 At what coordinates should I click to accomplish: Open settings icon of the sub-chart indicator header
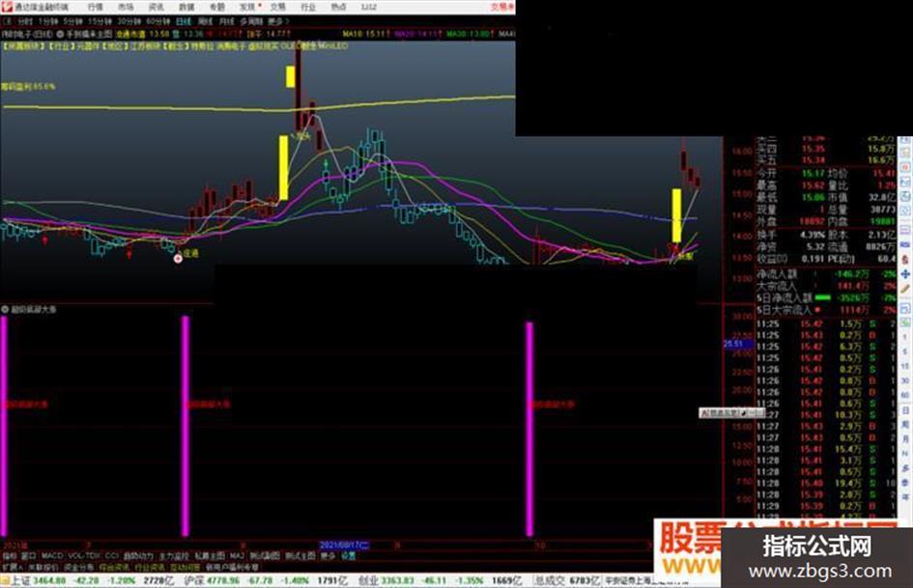pyautogui.click(x=5, y=310)
